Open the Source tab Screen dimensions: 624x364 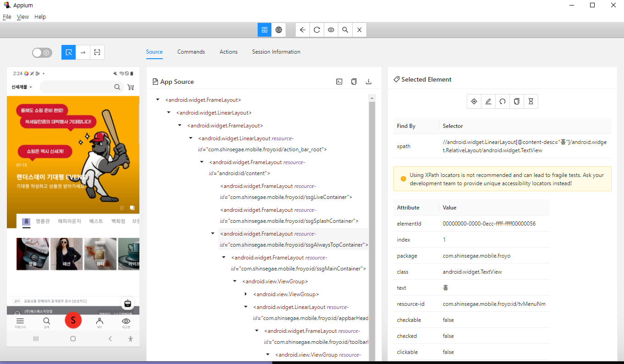(x=155, y=52)
